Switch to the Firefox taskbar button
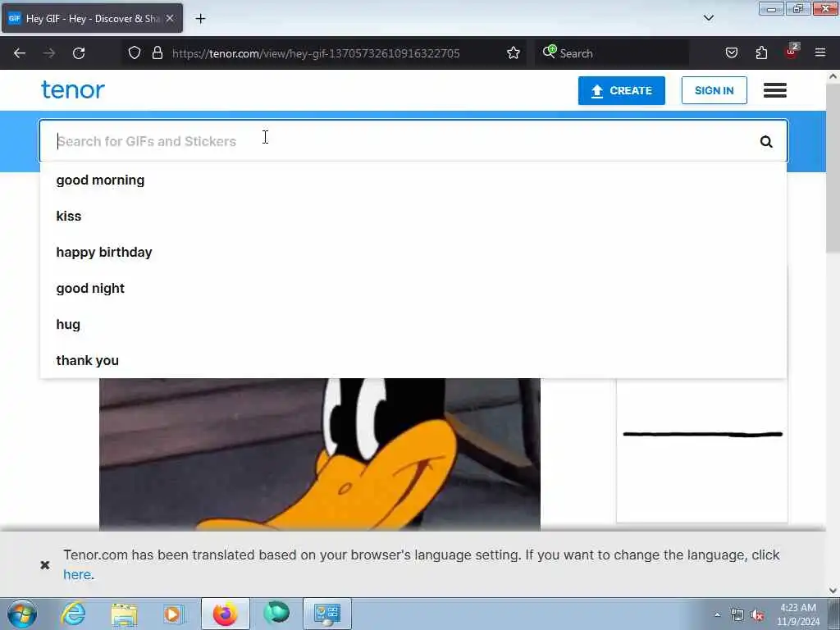Screen dimensions: 840x630 tap(225, 614)
